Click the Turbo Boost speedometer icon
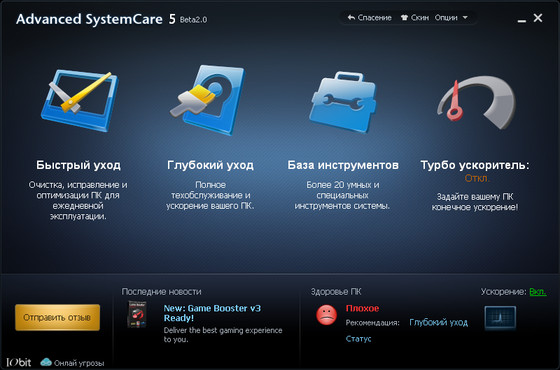560x370 pixels. click(476, 102)
